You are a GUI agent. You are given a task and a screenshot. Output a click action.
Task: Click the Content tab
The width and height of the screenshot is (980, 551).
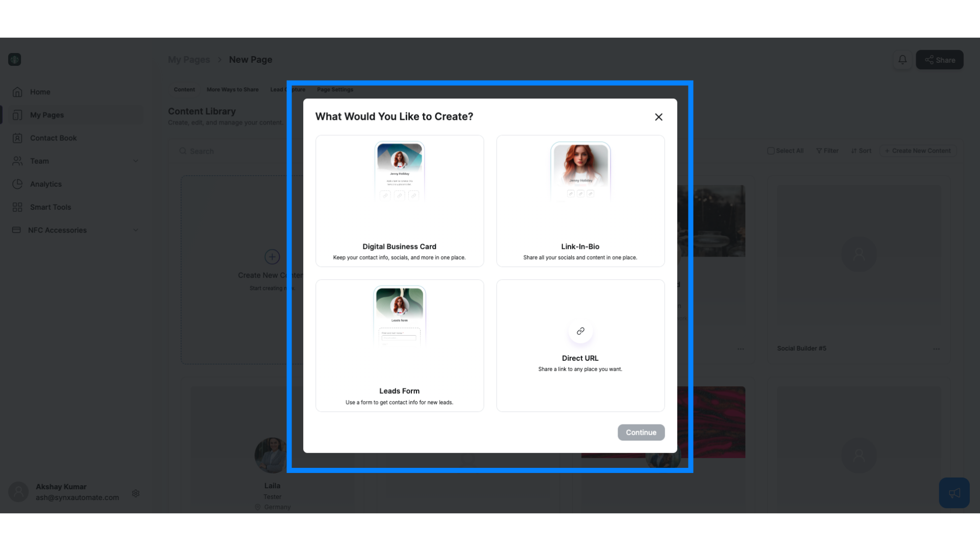coord(184,89)
